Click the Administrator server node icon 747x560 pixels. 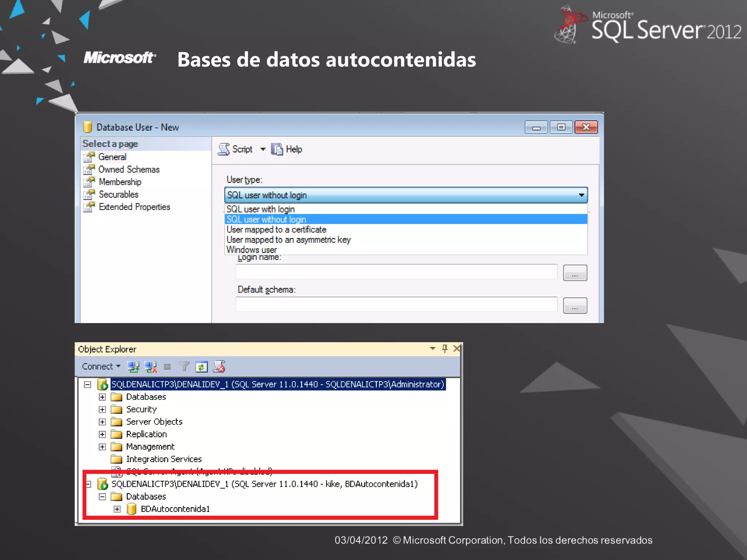103,384
